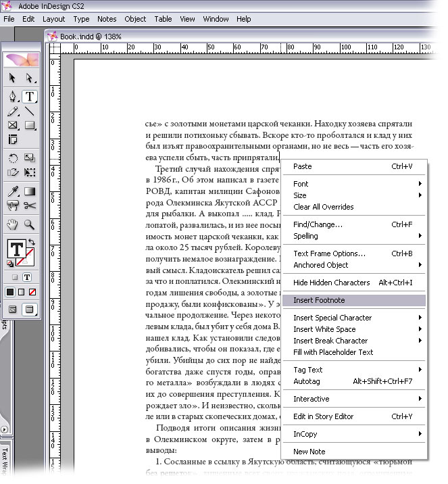
Task: Open the File menu
Action: 9,19
